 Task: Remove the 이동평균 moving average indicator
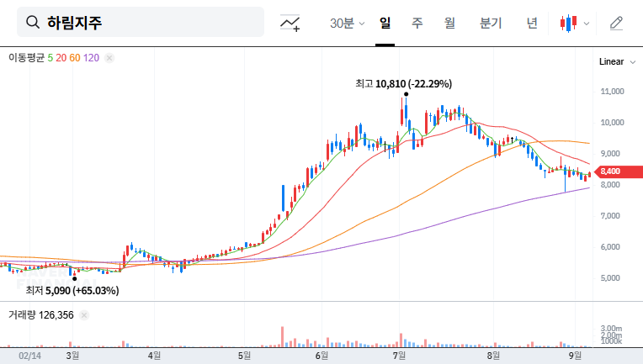coord(109,58)
